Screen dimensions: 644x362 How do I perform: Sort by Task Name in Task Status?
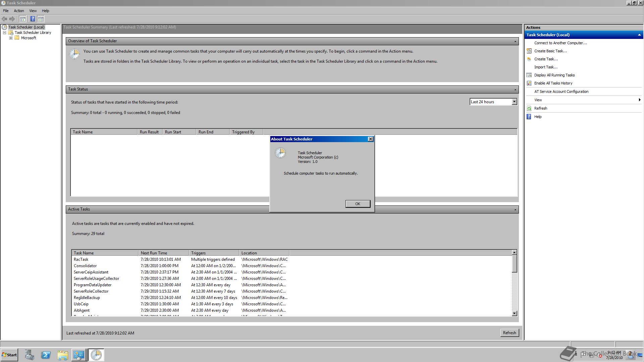[104, 132]
